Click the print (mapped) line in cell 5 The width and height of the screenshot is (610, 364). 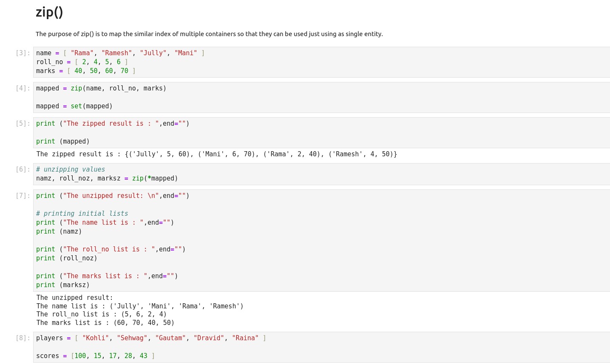tap(63, 141)
